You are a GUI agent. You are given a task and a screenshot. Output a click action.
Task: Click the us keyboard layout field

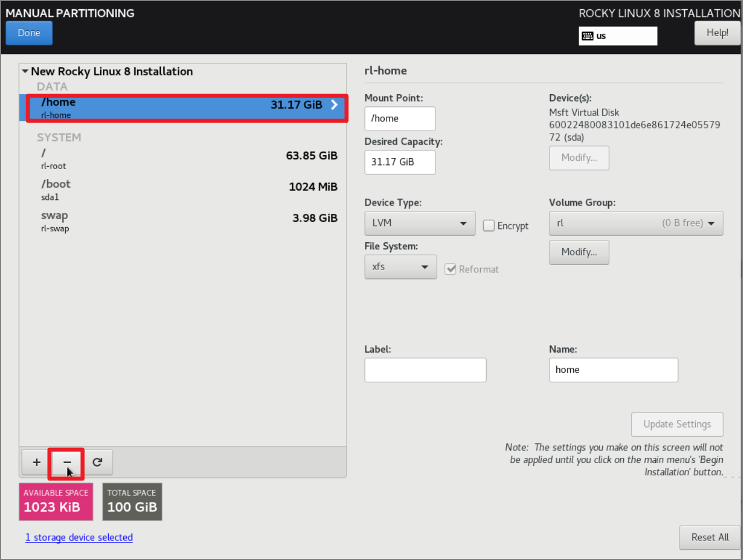pos(618,36)
